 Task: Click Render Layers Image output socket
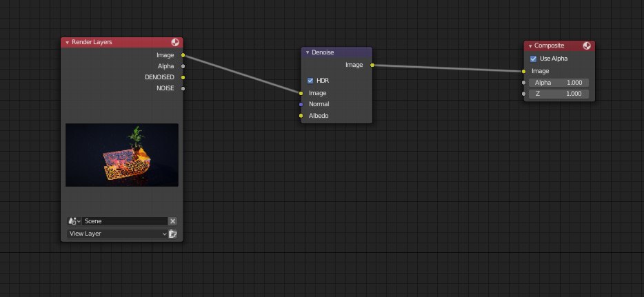click(x=183, y=55)
